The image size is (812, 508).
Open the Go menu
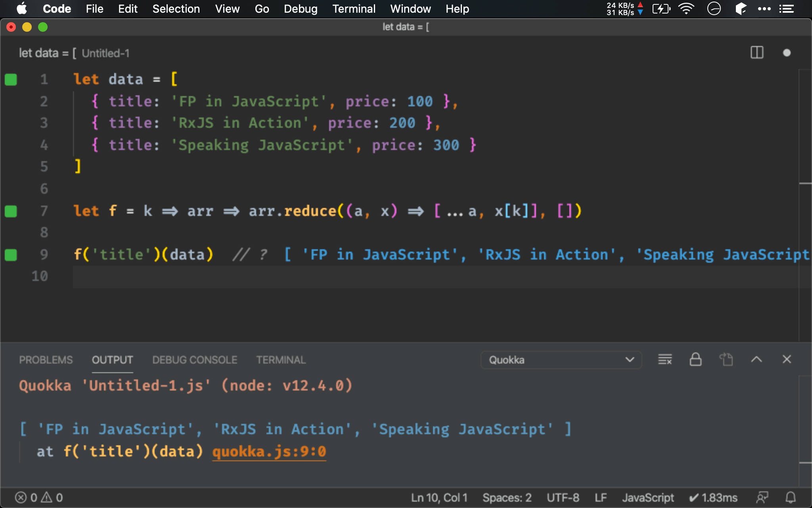pos(262,9)
